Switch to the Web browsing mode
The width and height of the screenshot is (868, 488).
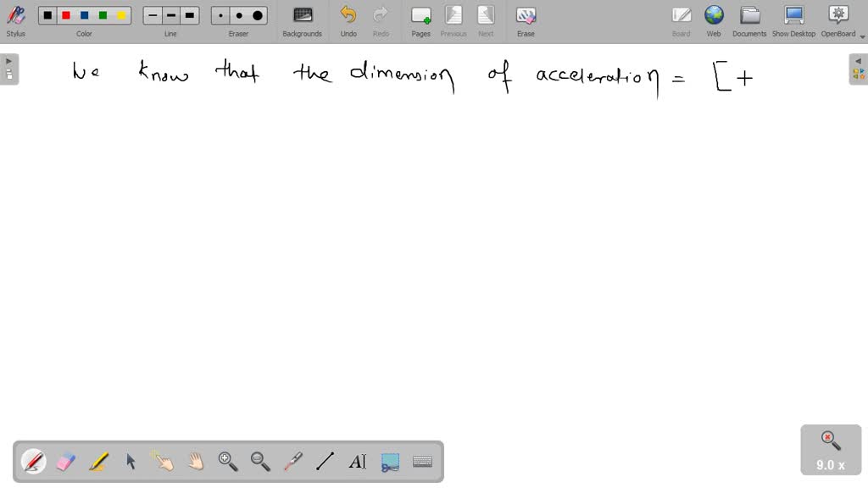714,19
